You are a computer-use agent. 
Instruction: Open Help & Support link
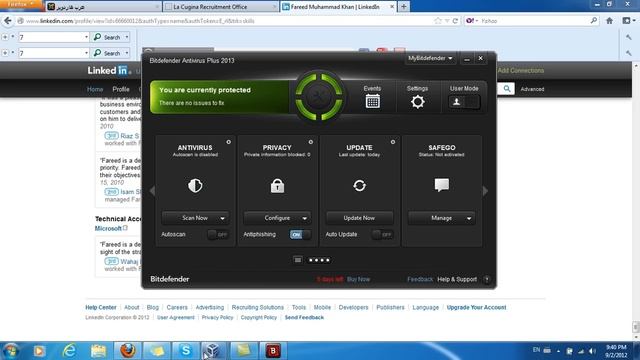pos(457,279)
